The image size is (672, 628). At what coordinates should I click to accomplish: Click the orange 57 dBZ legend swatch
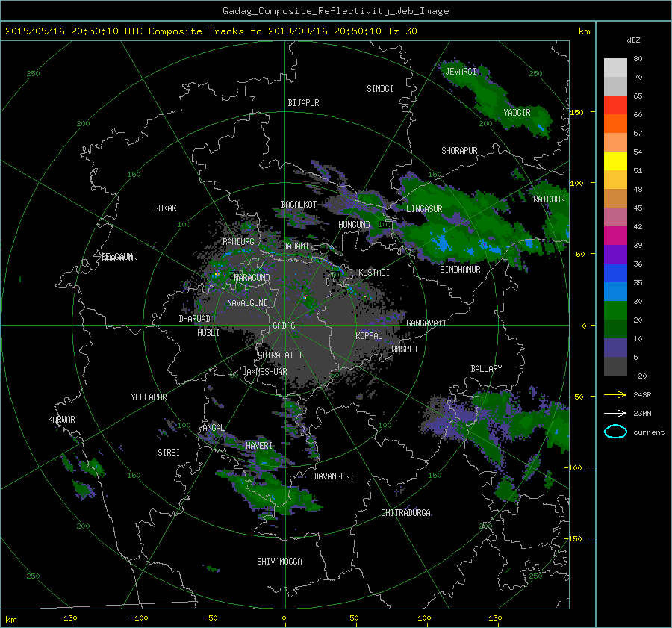[x=615, y=123]
